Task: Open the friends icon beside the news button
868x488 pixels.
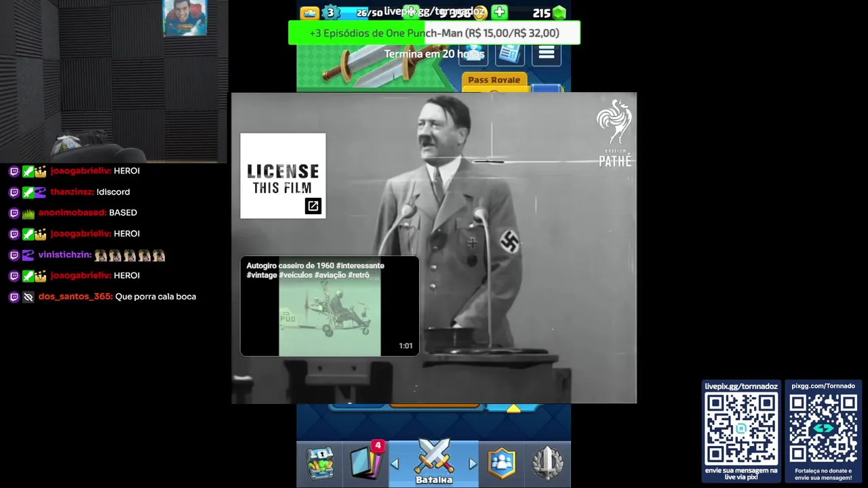Action: [473, 54]
